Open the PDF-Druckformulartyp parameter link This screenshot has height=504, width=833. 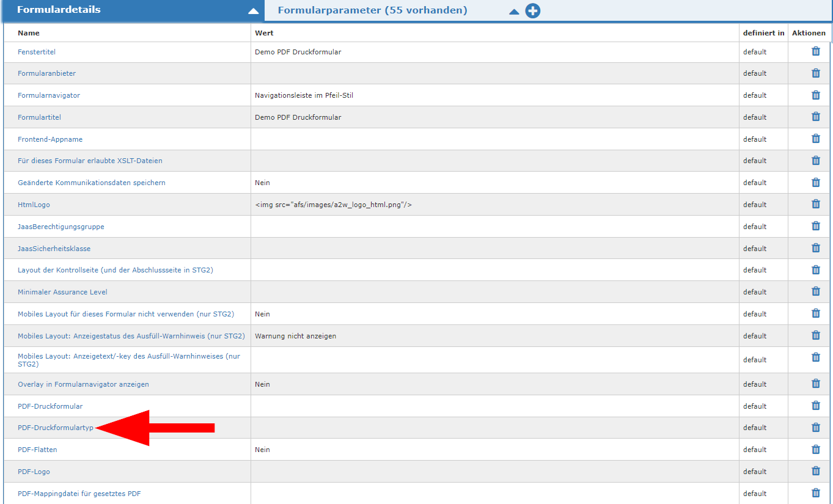[56, 428]
